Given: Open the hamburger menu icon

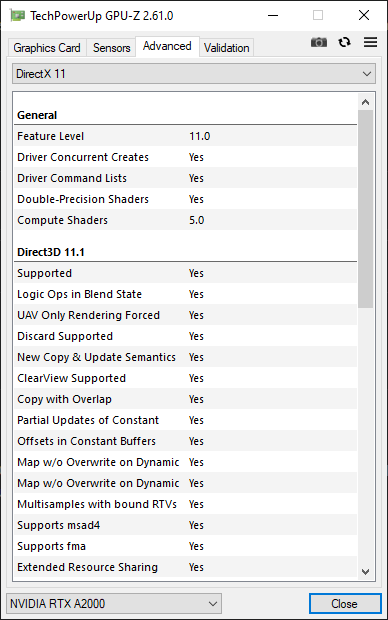Looking at the screenshot, I should pyautogui.click(x=370, y=42).
